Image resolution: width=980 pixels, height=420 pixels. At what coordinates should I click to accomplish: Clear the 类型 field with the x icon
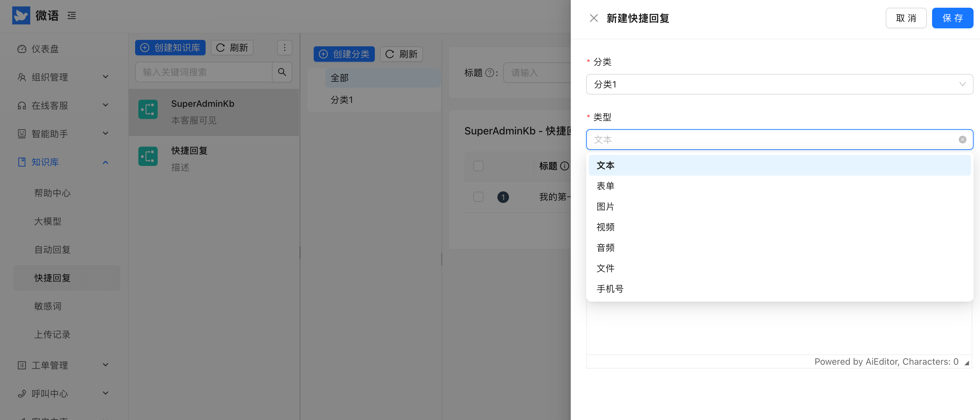pyautogui.click(x=962, y=140)
